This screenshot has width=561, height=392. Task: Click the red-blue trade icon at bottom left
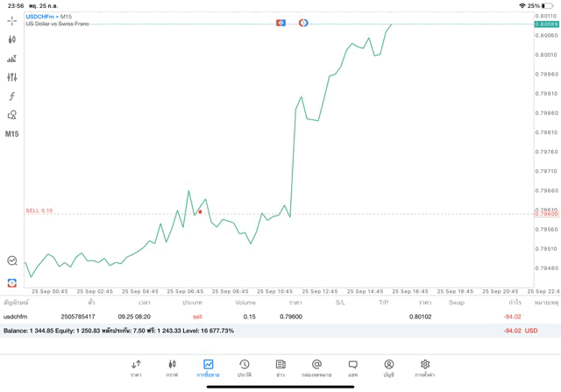[x=11, y=282]
